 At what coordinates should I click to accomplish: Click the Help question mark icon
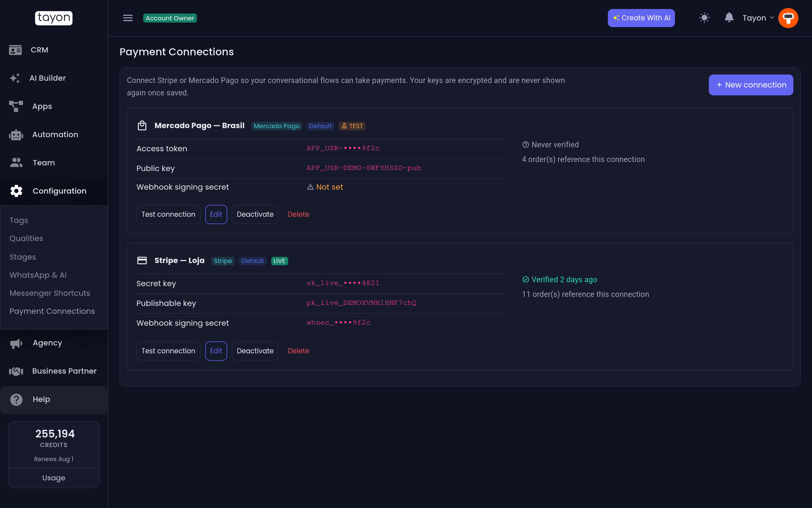point(16,399)
